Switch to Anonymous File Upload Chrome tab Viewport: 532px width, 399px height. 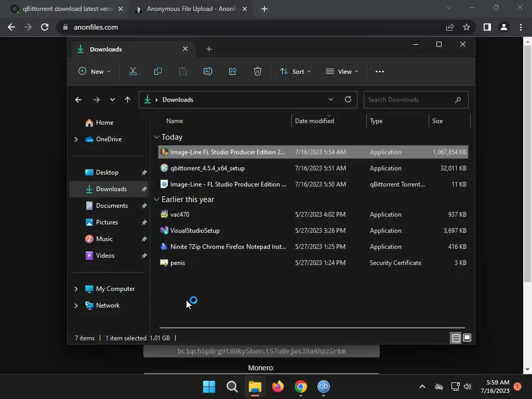(x=192, y=9)
